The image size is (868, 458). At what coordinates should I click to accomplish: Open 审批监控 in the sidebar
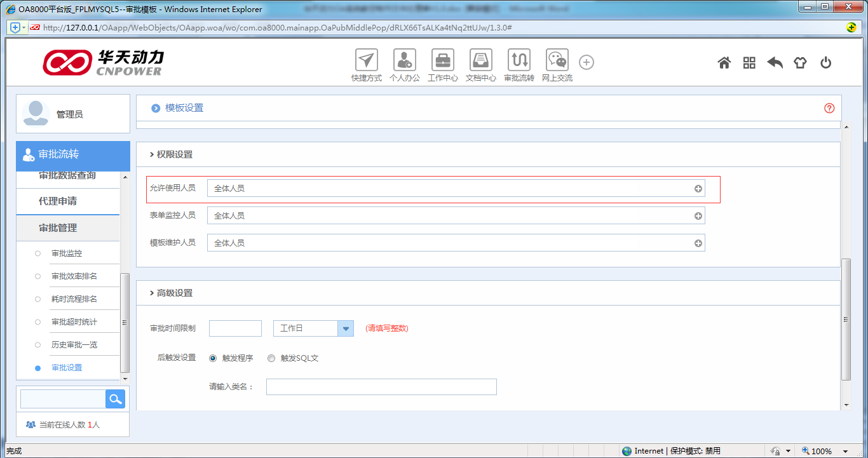click(67, 253)
